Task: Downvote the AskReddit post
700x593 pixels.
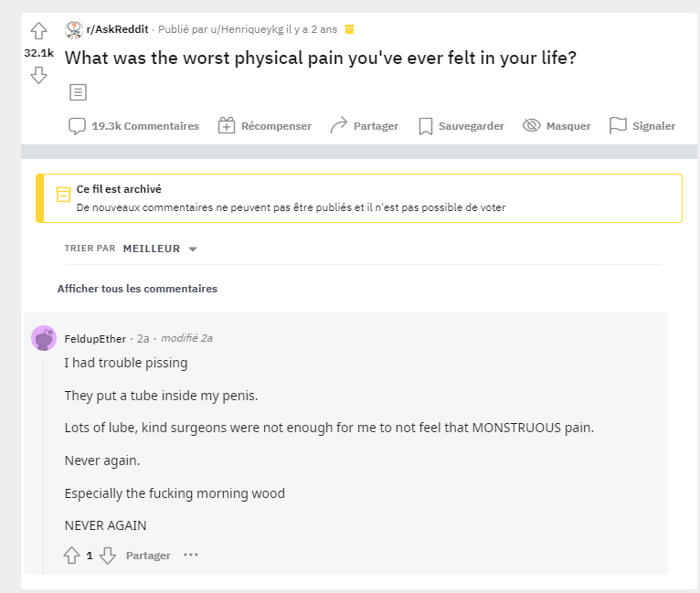Action: pyautogui.click(x=39, y=75)
